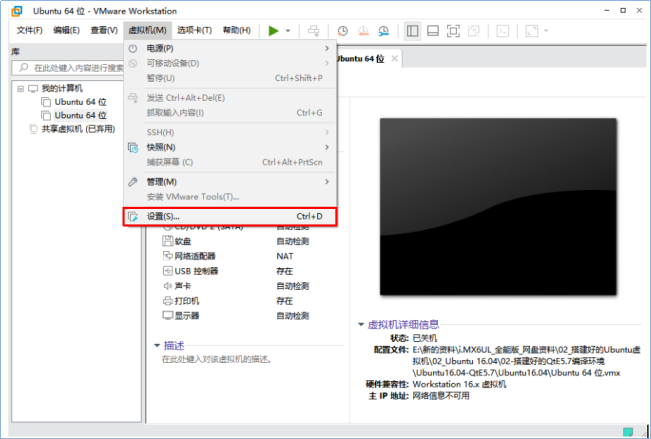Expand the 电源(P) submenu arrow
651x439 pixels.
tap(327, 49)
